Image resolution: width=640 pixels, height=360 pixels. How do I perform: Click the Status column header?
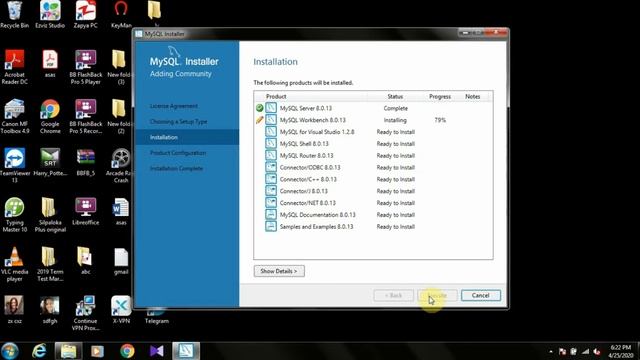395,96
